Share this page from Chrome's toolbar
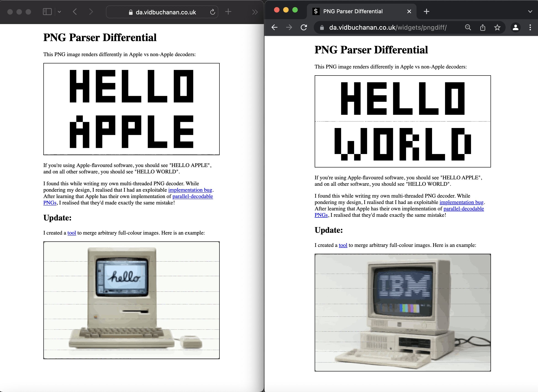The height and width of the screenshot is (392, 538). click(x=483, y=28)
